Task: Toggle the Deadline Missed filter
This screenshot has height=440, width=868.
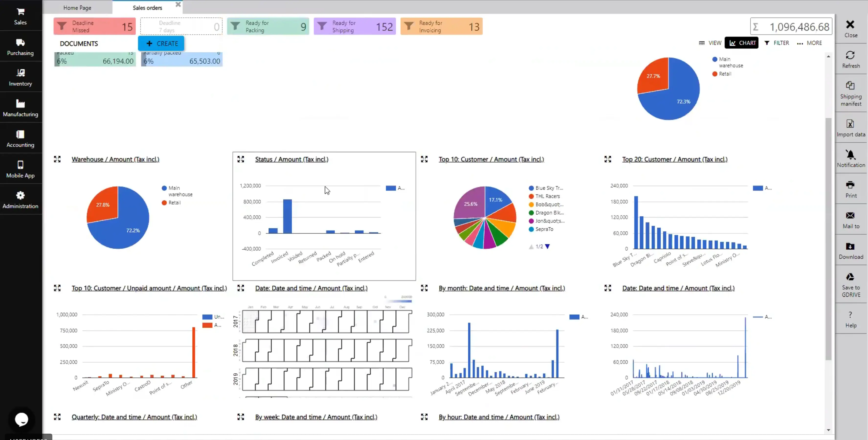Action: (x=94, y=26)
